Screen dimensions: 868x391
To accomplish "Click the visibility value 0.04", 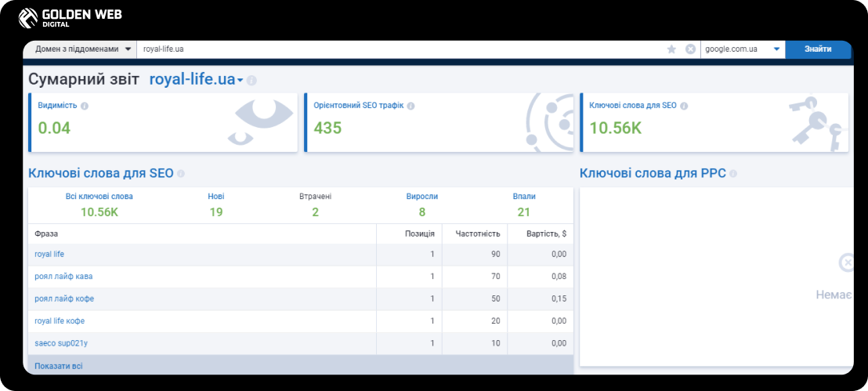I will (54, 128).
